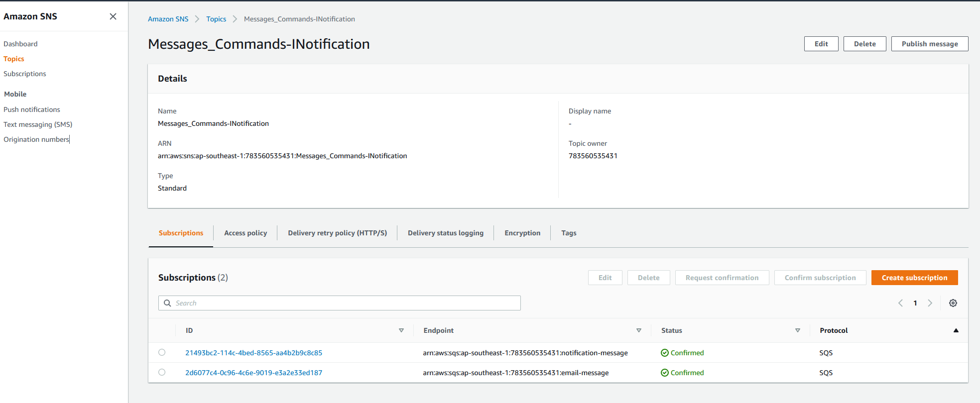This screenshot has height=403, width=980.
Task: Open subscription 2d6077c4-0c96-4c6e-9019-e3a2e33ed187
Action: pyautogui.click(x=254, y=373)
